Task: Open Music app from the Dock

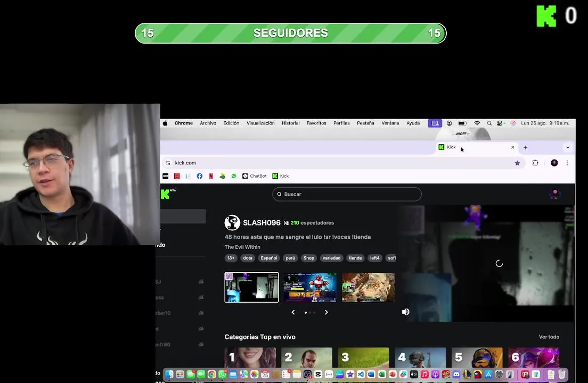Action: (424, 374)
